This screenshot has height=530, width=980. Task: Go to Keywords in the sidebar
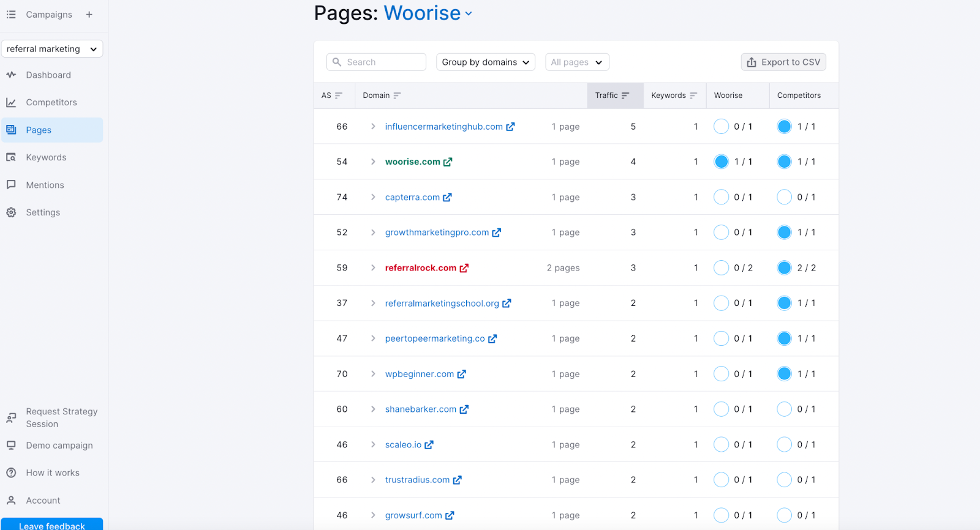(x=46, y=157)
